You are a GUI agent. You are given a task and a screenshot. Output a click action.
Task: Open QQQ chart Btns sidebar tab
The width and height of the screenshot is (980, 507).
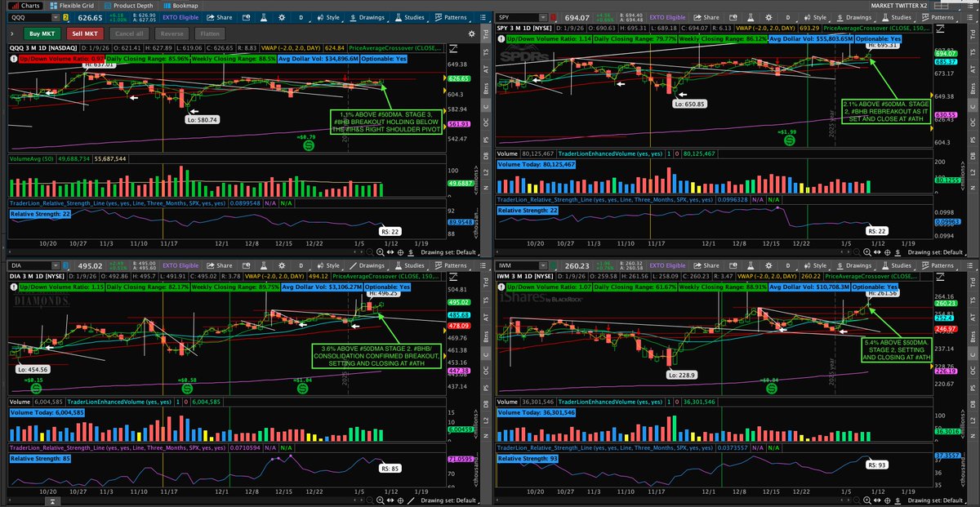486,87
